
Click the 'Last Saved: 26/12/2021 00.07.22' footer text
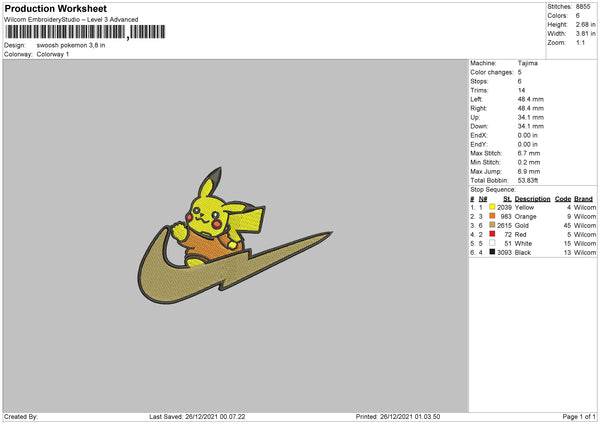[x=197, y=416]
